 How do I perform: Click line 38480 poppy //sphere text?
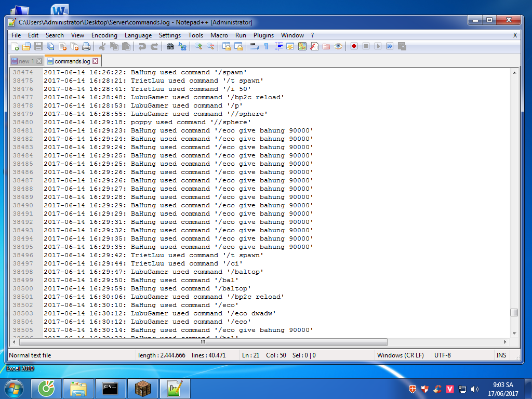point(147,122)
